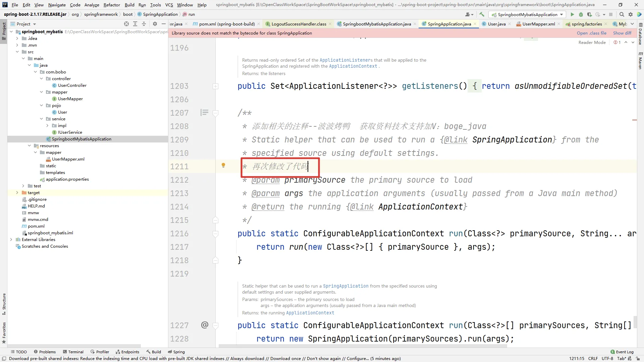Go to next highlighted error arrow
The image size is (644, 362).
click(x=633, y=43)
